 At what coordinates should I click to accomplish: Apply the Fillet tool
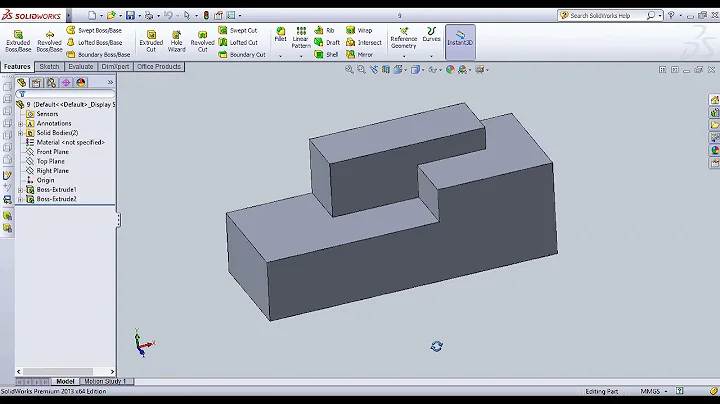pos(280,34)
